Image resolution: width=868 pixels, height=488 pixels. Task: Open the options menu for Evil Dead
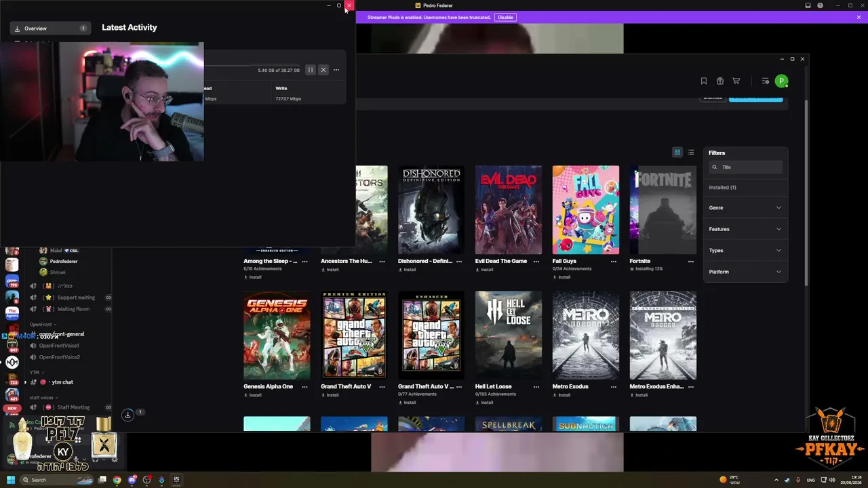pyautogui.click(x=536, y=261)
